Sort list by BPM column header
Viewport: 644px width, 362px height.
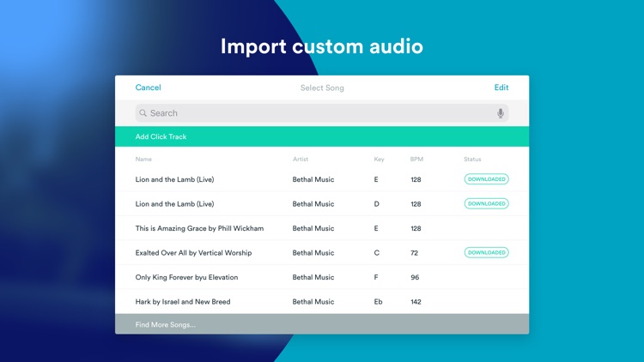click(x=416, y=160)
